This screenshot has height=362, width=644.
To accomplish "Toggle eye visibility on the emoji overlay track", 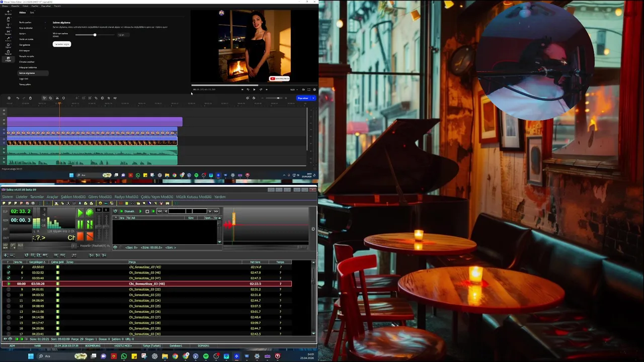I will 4,129.
